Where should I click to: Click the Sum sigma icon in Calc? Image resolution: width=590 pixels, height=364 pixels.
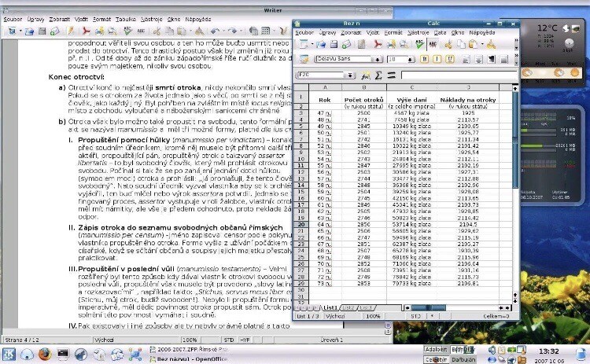(378, 75)
